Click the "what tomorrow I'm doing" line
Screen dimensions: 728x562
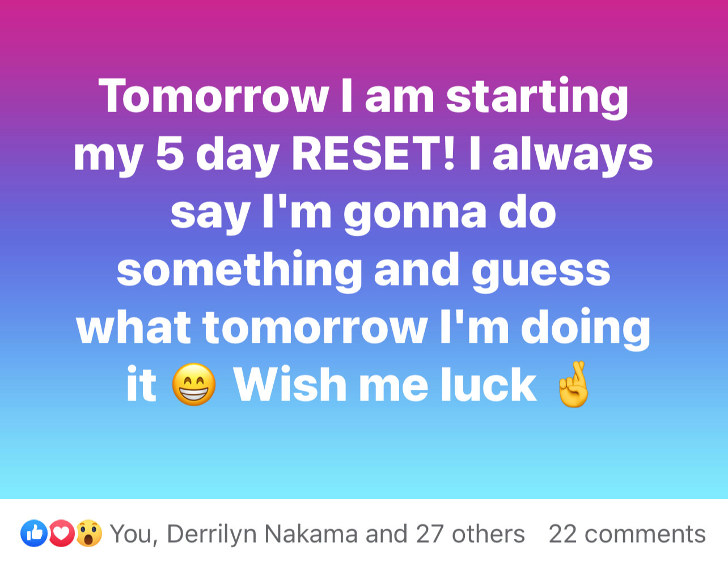click(x=363, y=328)
